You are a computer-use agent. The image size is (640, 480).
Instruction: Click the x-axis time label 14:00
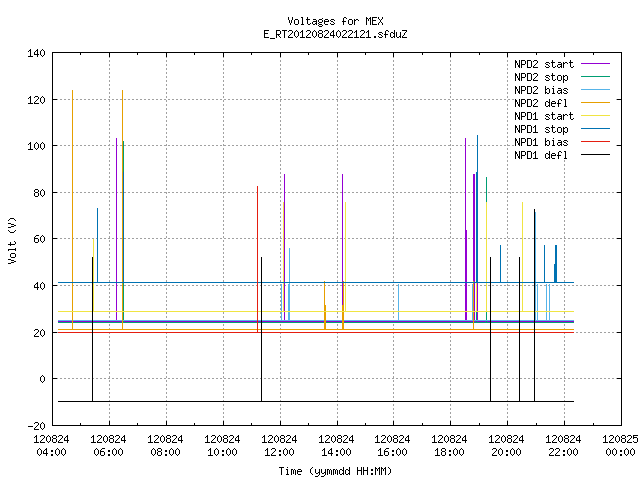[x=336, y=453]
